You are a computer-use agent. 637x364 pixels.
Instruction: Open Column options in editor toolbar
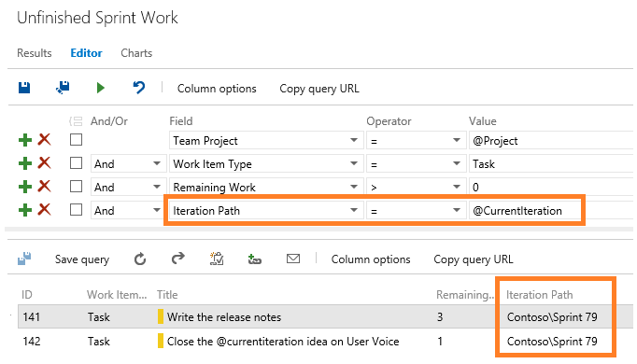point(217,89)
